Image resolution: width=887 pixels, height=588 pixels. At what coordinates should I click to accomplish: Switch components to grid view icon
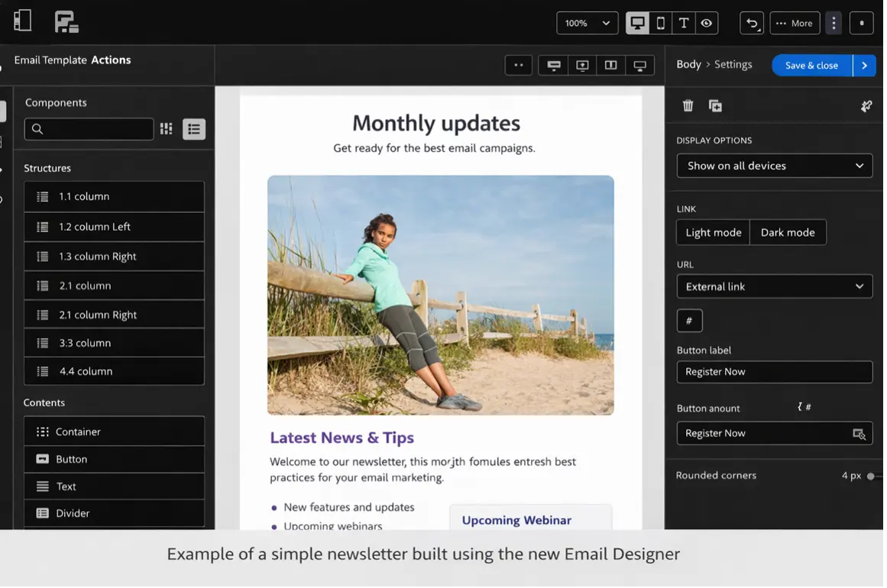(x=167, y=129)
